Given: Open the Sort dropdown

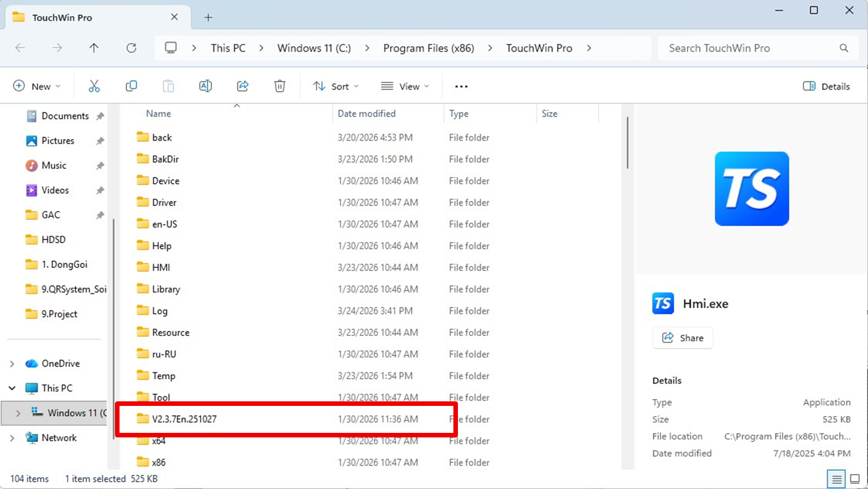Looking at the screenshot, I should (336, 86).
